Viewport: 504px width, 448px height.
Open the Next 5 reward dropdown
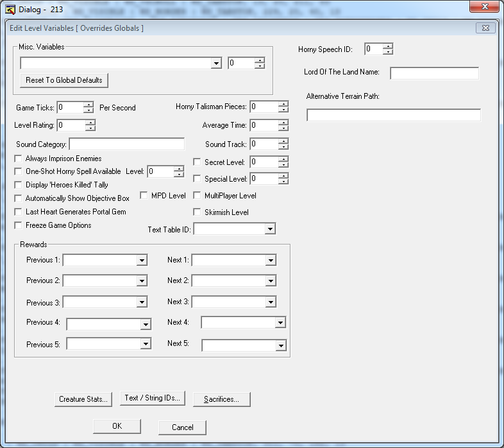point(281,346)
